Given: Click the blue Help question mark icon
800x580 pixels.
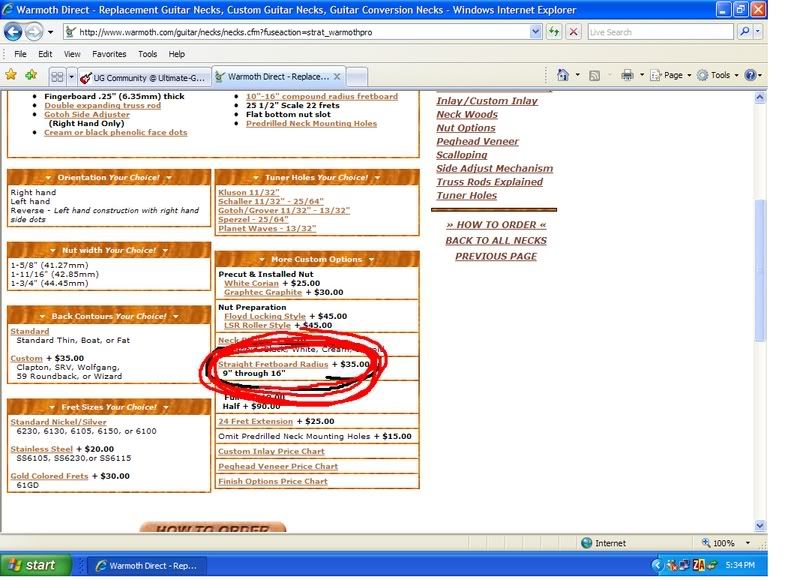Looking at the screenshot, I should (750, 75).
